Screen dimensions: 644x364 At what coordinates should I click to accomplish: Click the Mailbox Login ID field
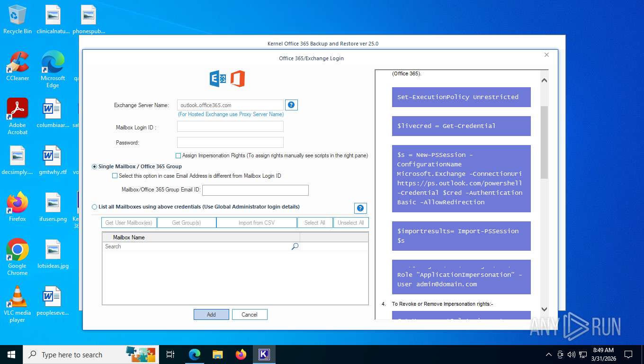click(x=230, y=126)
